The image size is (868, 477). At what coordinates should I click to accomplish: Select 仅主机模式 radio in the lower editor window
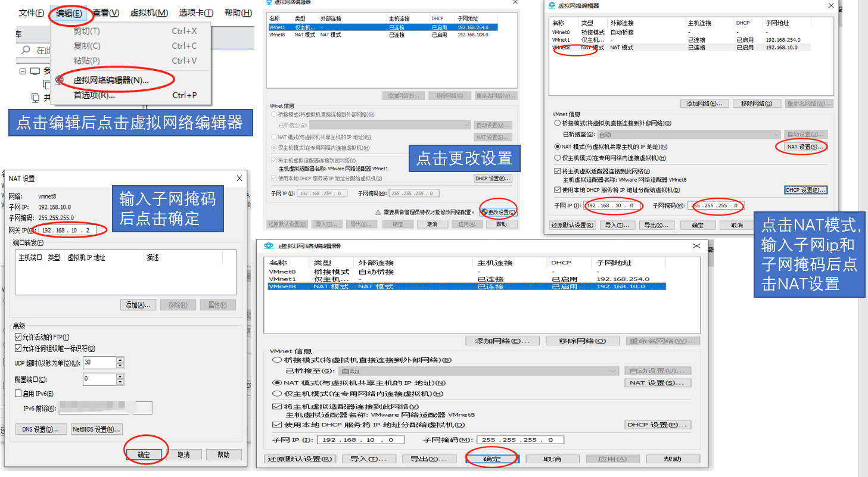point(277,394)
